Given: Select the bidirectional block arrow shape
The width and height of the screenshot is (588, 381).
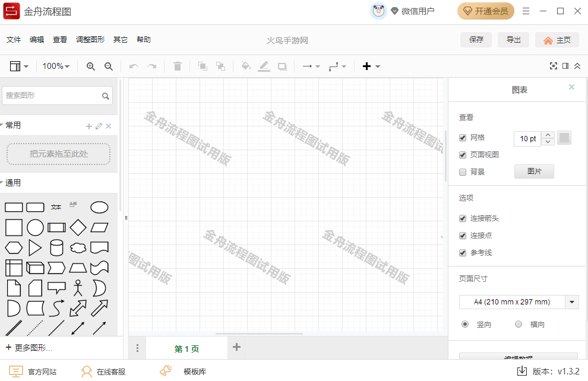Looking at the screenshot, I should (78, 309).
